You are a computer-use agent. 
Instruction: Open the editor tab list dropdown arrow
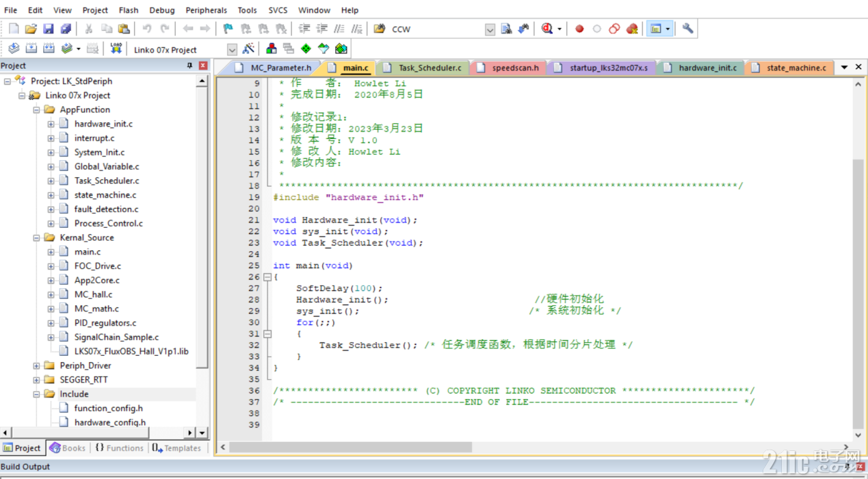pyautogui.click(x=845, y=67)
